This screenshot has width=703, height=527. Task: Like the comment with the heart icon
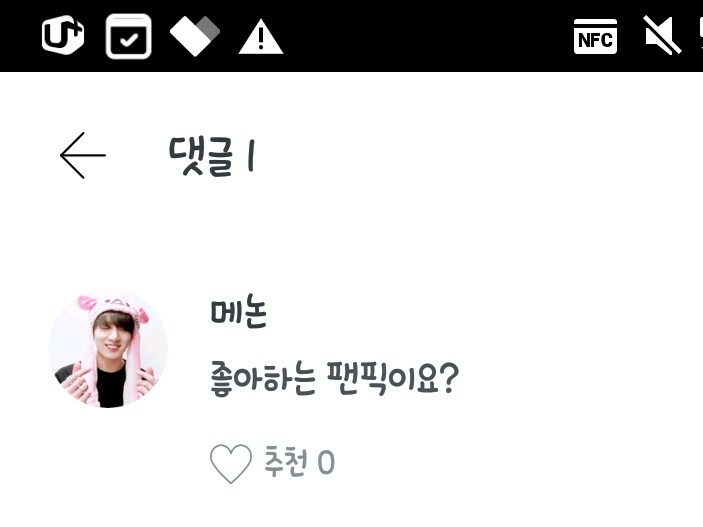click(x=230, y=463)
